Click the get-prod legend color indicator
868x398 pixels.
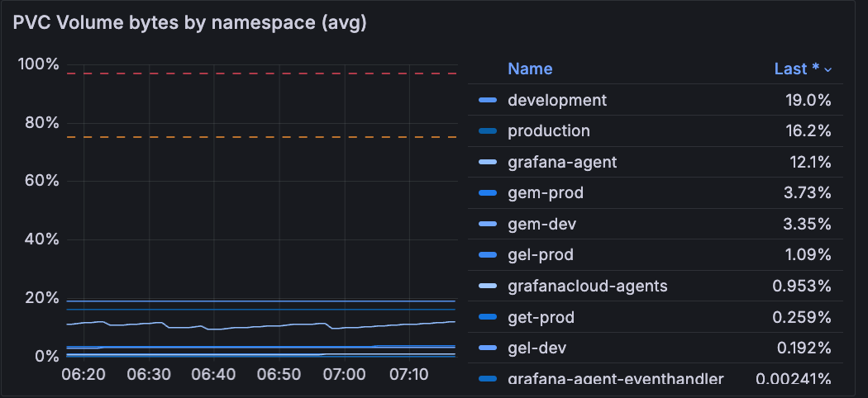click(488, 317)
